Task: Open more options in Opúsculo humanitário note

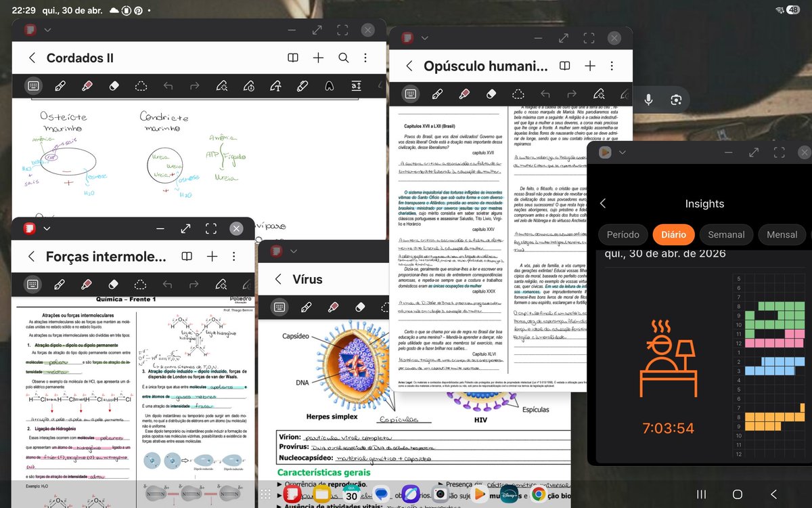Action: pyautogui.click(x=611, y=66)
